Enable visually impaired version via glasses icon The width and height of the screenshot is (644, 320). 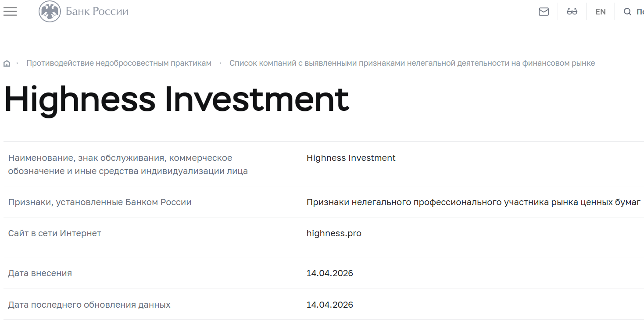[572, 11]
